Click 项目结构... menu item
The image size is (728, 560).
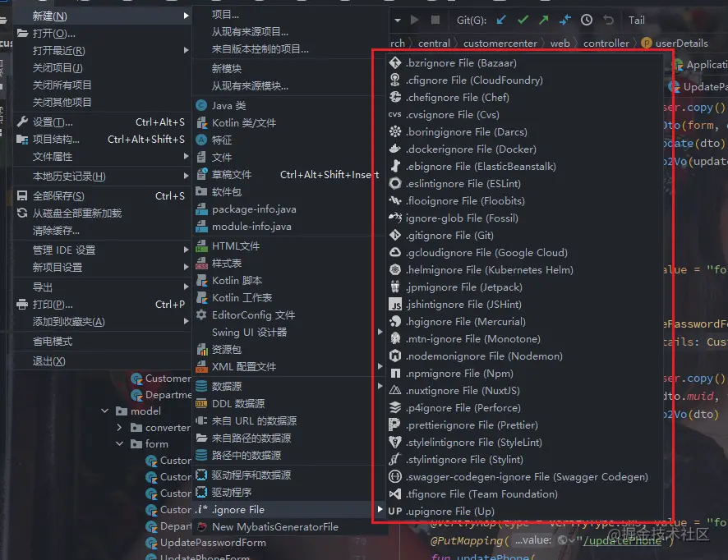point(103,140)
